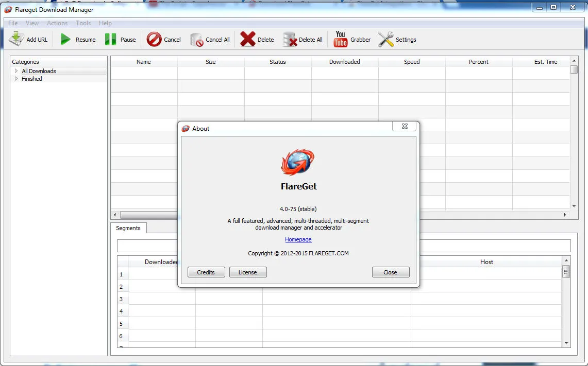The height and width of the screenshot is (366, 588).
Task: Click the green Resume play icon
Action: point(65,39)
